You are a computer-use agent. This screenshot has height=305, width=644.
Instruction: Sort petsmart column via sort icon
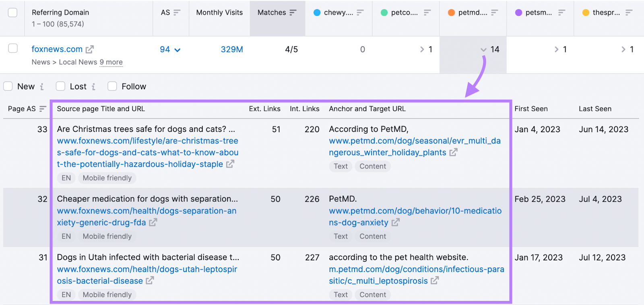[x=562, y=12]
